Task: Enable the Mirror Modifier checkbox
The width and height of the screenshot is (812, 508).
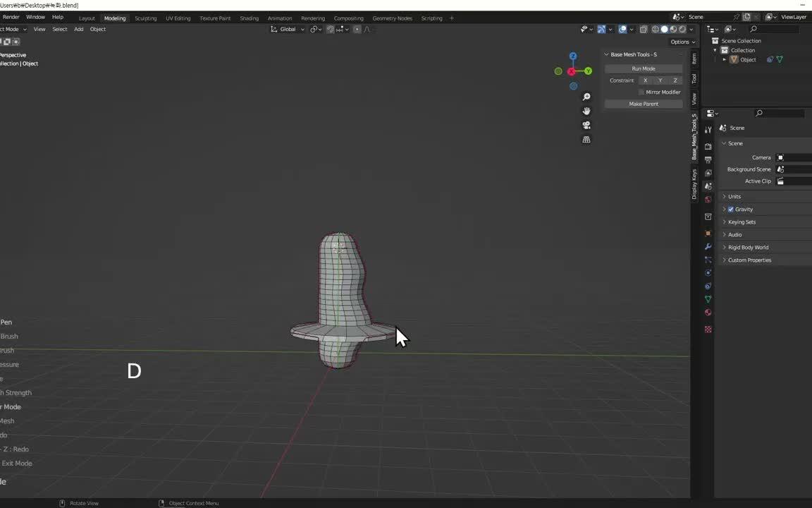Action: (641, 92)
